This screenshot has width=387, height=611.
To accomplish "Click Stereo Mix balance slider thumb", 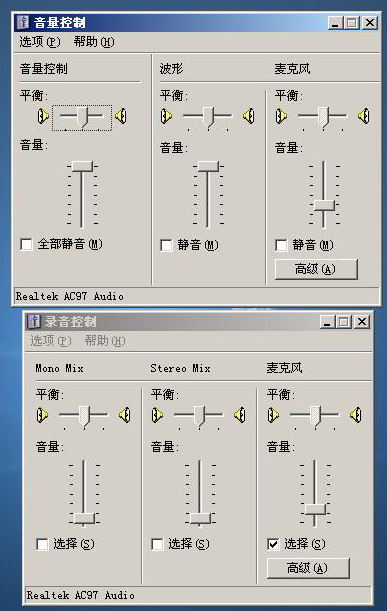I will [199, 416].
